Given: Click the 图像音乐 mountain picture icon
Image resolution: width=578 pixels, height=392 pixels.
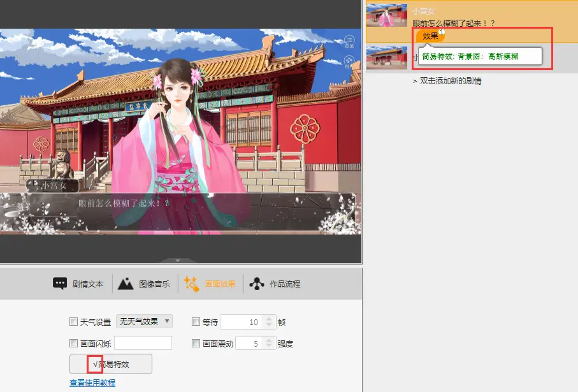Looking at the screenshot, I should pyautogui.click(x=126, y=284).
